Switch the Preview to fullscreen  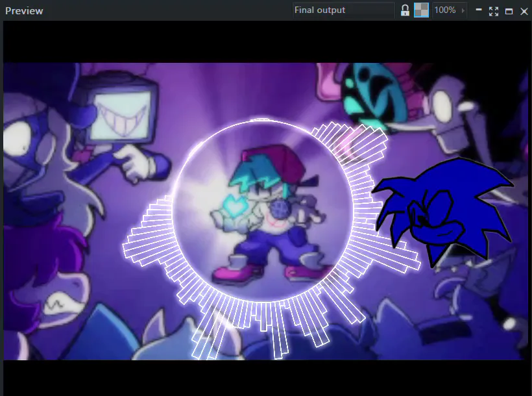(494, 11)
